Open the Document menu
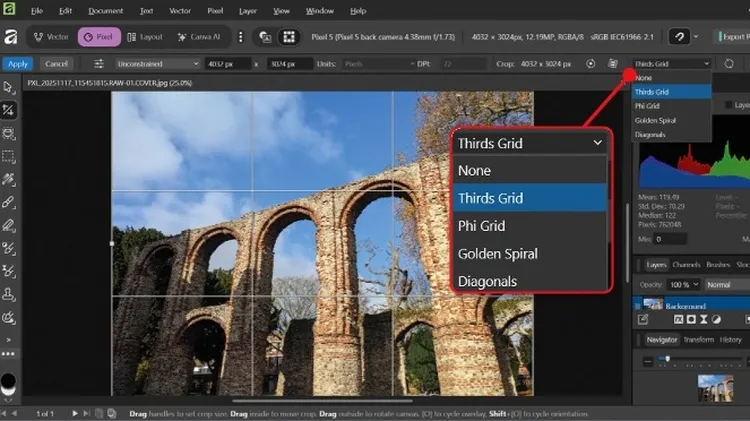Image resolution: width=750 pixels, height=421 pixels. (105, 11)
